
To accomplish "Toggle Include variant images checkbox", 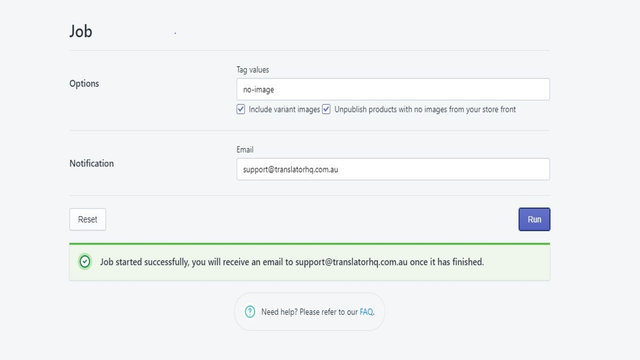I will point(241,109).
